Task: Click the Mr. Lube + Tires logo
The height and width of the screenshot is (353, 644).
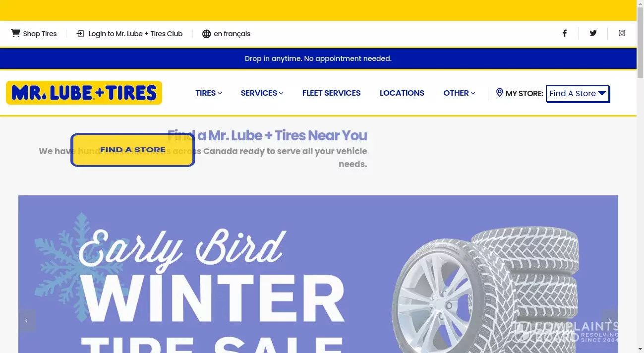Action: (x=84, y=93)
